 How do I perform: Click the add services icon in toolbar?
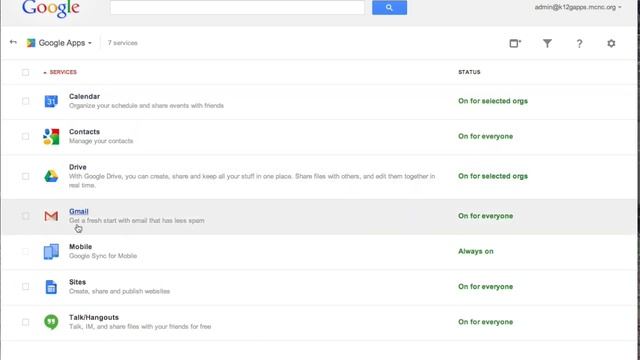tap(515, 43)
